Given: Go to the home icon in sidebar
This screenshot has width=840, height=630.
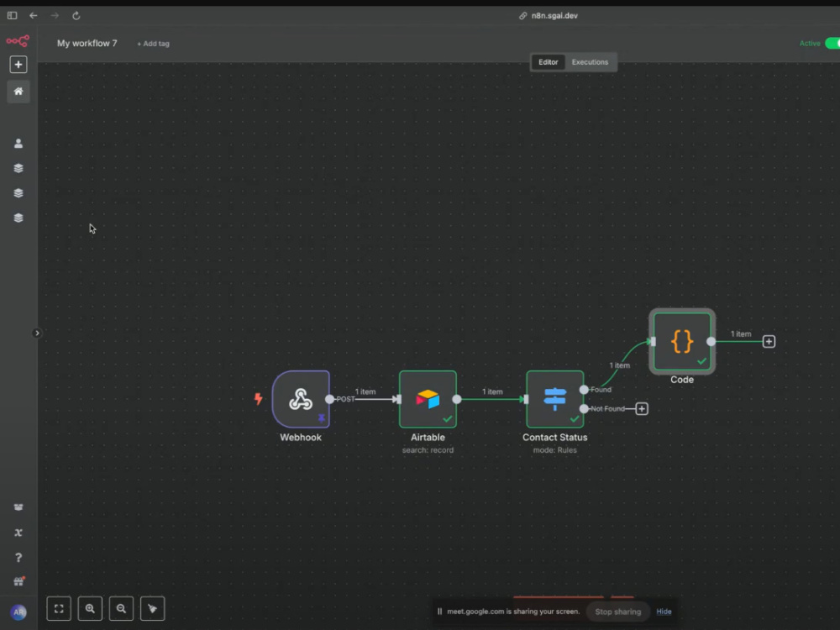Looking at the screenshot, I should click(18, 91).
